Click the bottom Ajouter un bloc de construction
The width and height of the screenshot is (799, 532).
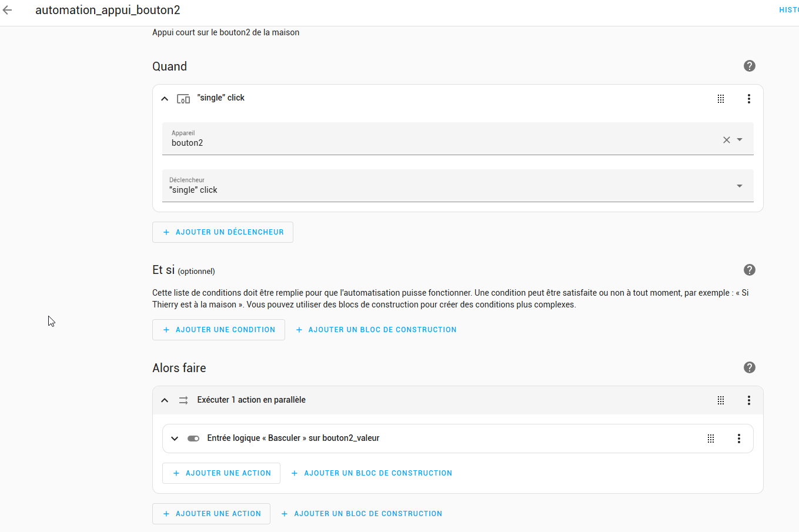(362, 514)
